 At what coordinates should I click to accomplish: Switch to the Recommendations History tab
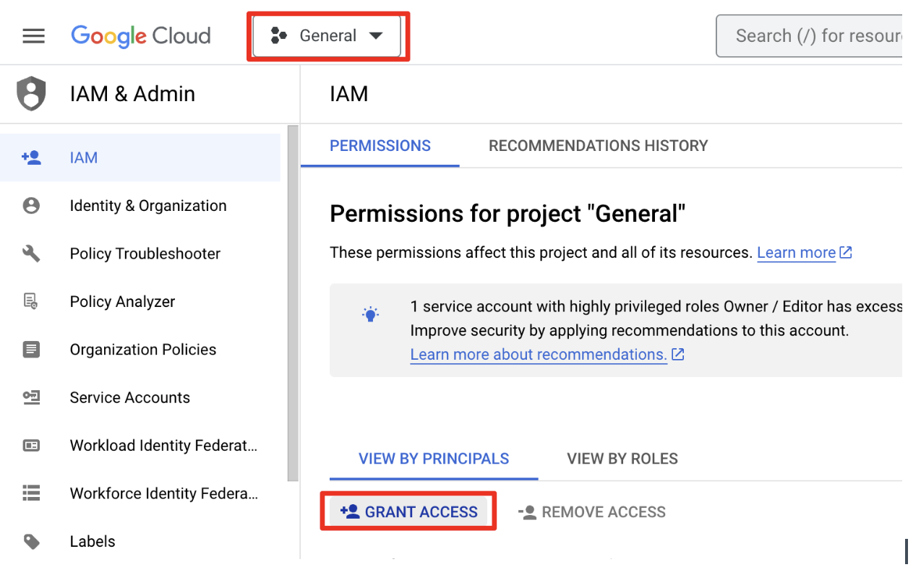598,146
